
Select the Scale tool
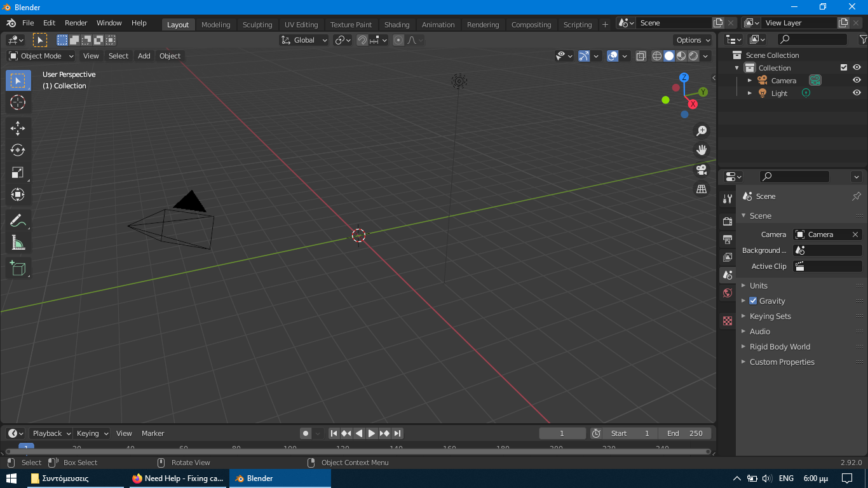tap(18, 172)
